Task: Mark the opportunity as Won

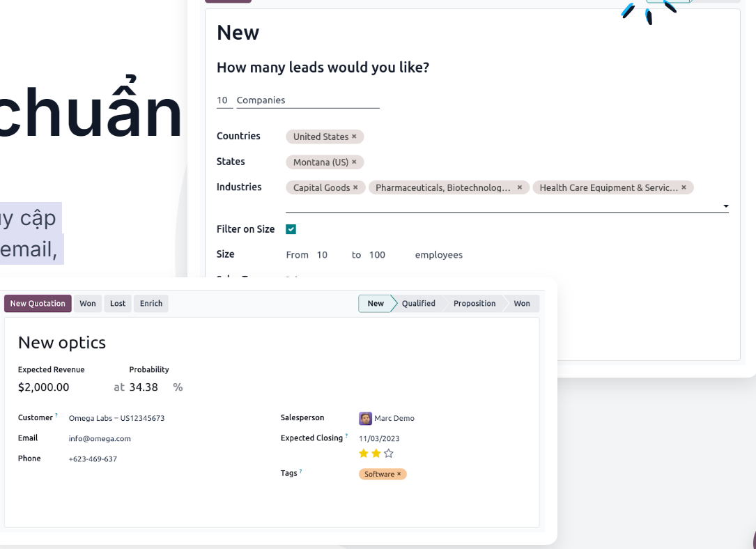Action: [88, 304]
